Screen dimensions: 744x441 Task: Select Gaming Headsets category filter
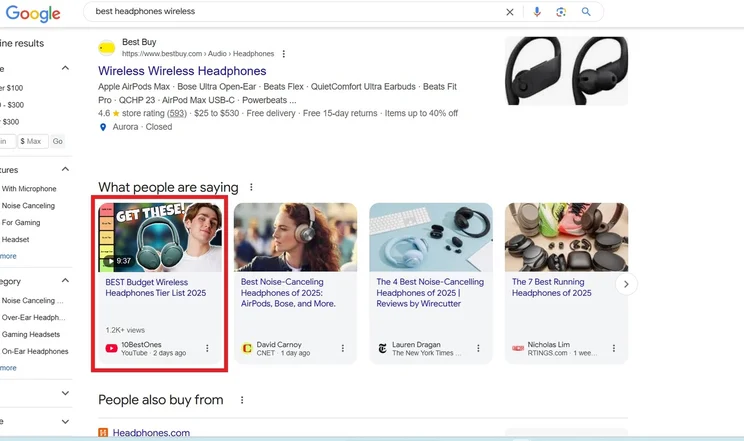pos(31,335)
